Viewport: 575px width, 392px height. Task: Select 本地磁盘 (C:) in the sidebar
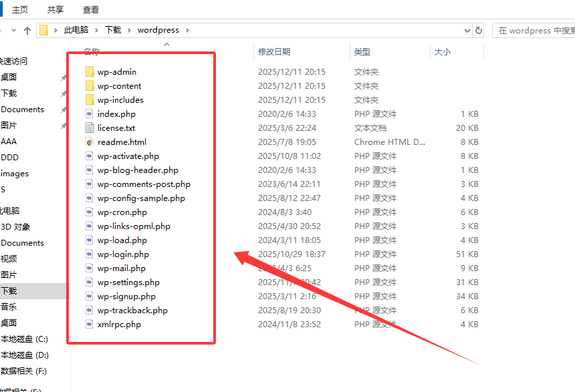[x=25, y=339]
